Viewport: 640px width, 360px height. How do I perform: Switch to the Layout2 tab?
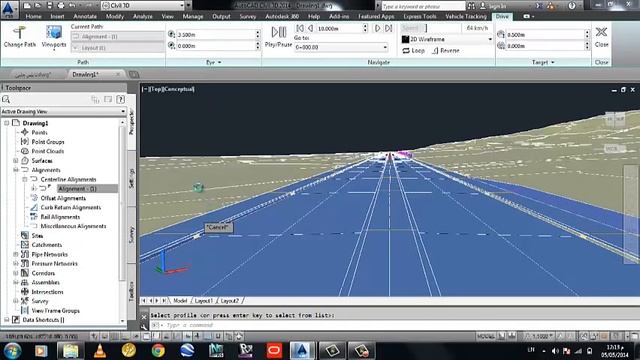pyautogui.click(x=229, y=301)
